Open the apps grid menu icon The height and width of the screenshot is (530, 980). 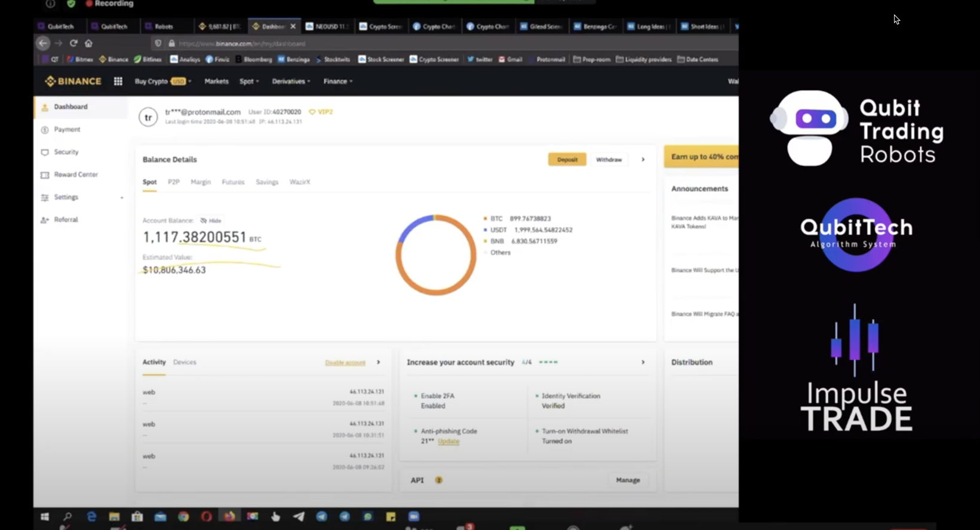click(x=118, y=81)
